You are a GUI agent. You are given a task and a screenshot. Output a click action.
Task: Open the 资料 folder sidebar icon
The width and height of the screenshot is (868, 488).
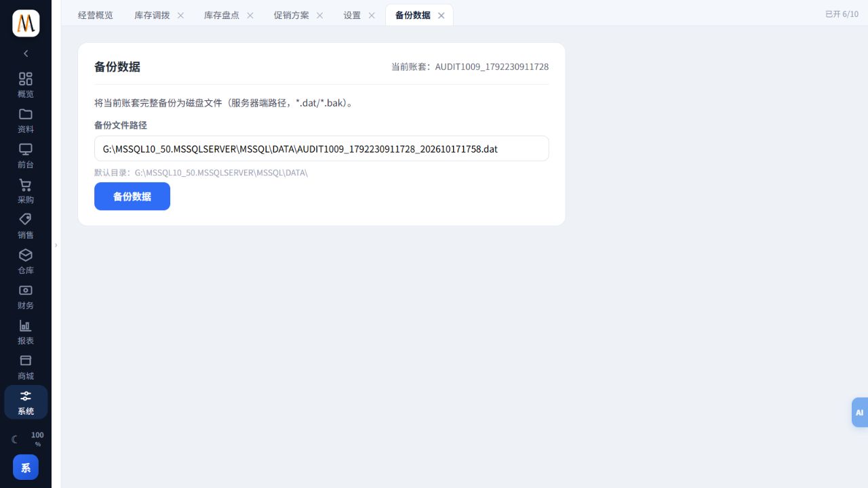tap(26, 120)
